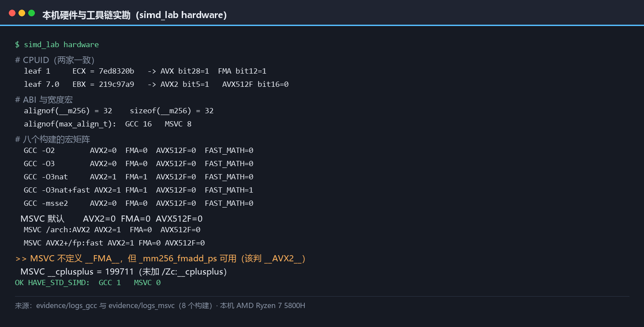Select the "GCC -O3nat+fast" build row label

(x=57, y=190)
